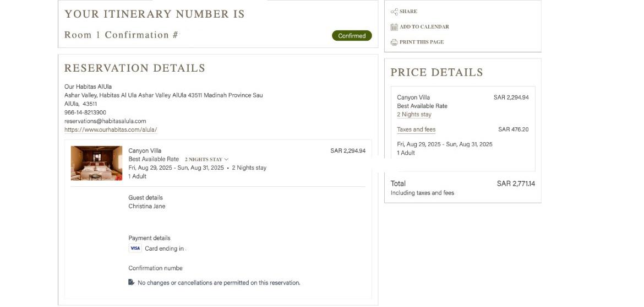Click the Price Details heading
Image resolution: width=644 pixels, height=307 pixels.
pos(436,72)
